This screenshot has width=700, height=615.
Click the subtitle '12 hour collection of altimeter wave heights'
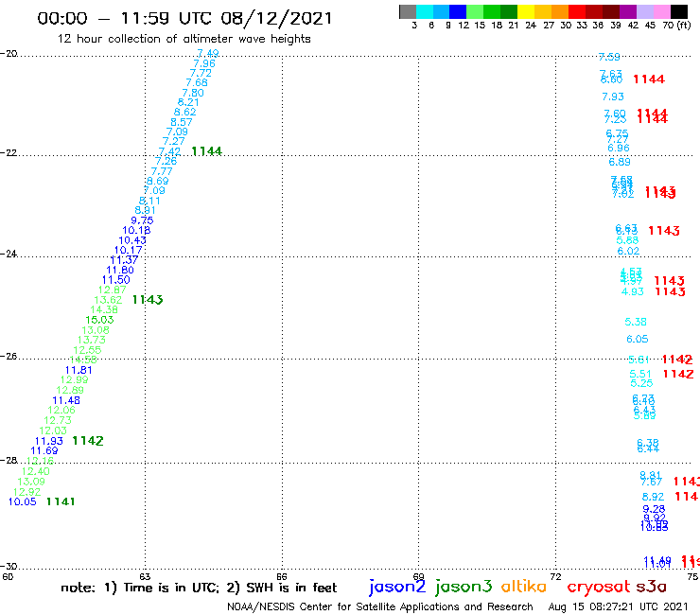click(184, 39)
